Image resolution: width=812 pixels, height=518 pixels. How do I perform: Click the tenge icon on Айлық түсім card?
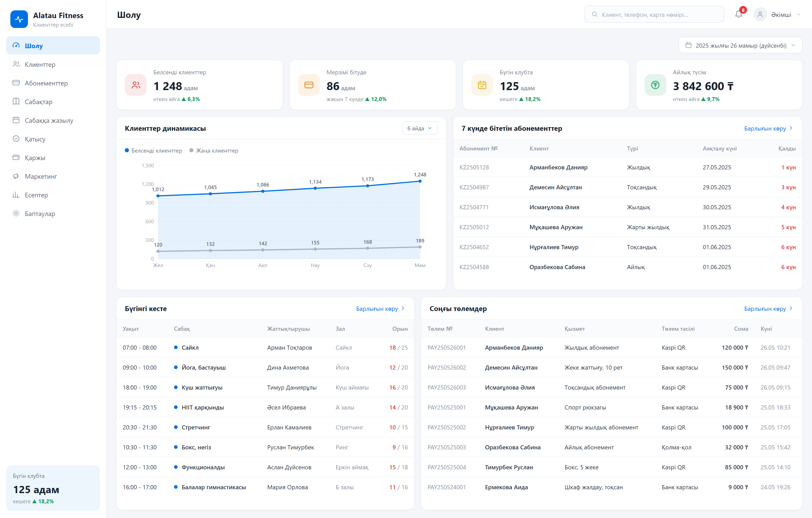pyautogui.click(x=655, y=85)
